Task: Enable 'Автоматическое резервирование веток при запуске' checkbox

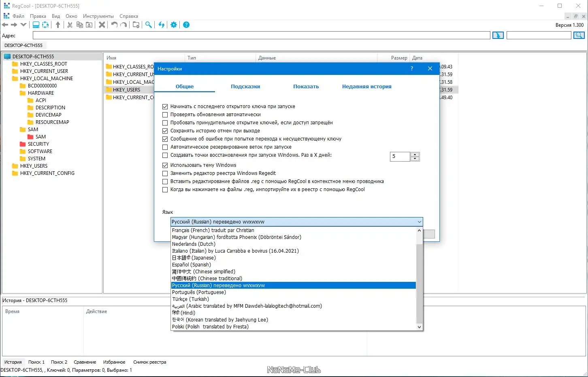Action: [x=165, y=147]
